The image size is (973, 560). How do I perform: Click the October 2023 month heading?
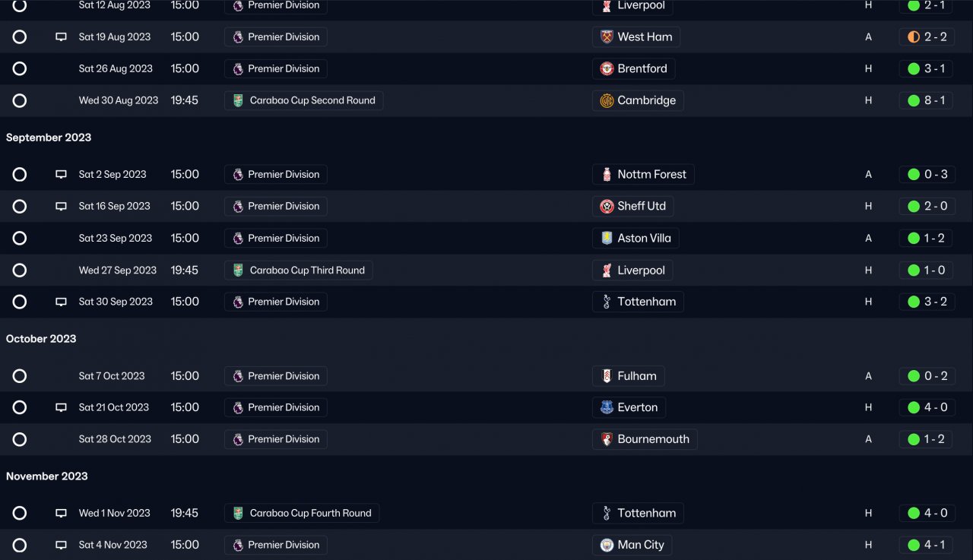[41, 339]
